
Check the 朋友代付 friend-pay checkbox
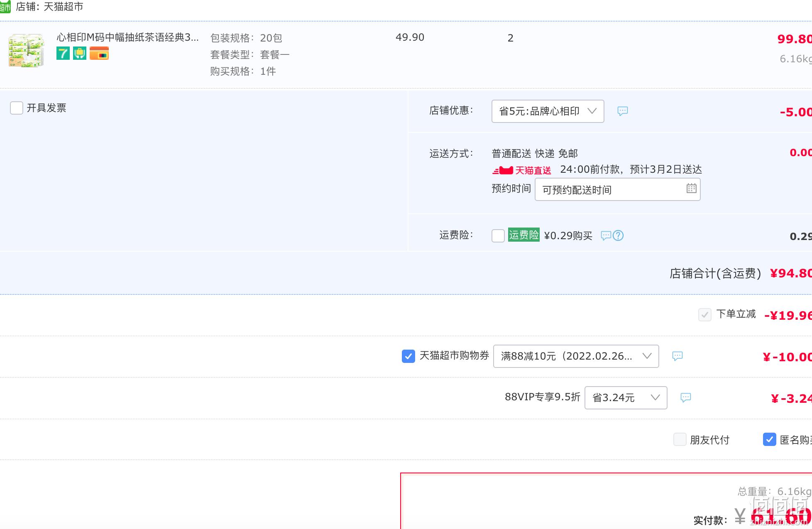(x=680, y=439)
